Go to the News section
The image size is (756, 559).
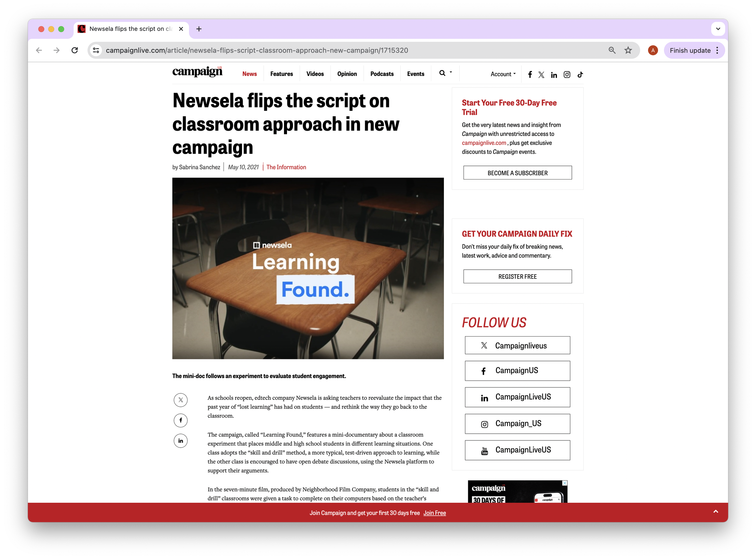tap(249, 74)
